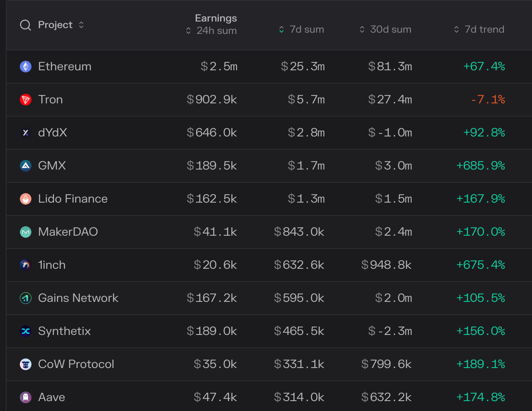This screenshot has width=532, height=411.
Task: Click the 30d sum column label
Action: (x=391, y=29)
